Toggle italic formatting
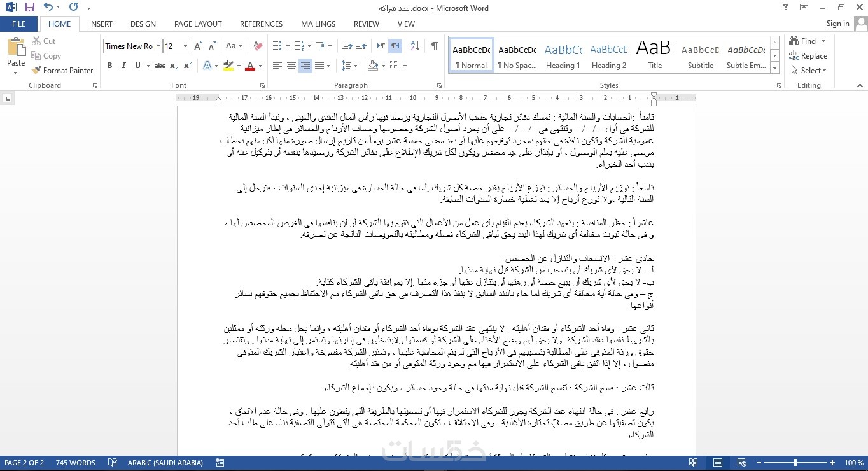868x471 pixels. click(x=123, y=66)
